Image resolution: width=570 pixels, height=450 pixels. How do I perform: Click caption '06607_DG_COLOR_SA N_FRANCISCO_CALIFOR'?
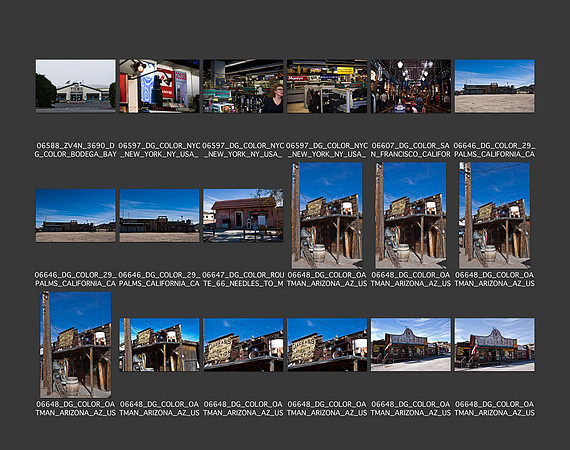coord(411,150)
